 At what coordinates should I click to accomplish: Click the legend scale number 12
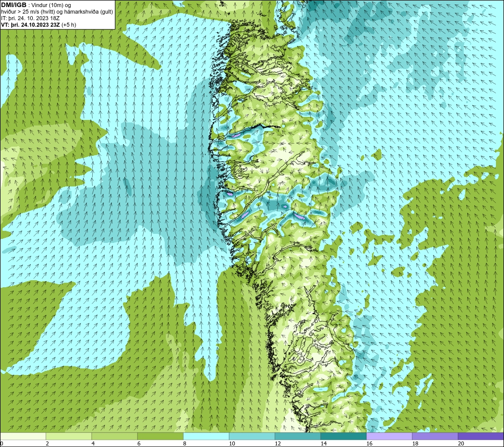pos(278,443)
